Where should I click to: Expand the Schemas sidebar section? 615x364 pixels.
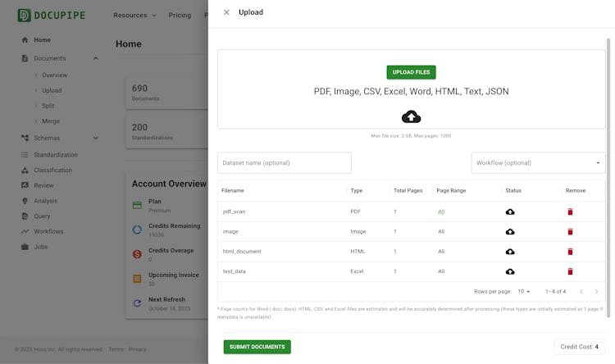click(x=96, y=138)
